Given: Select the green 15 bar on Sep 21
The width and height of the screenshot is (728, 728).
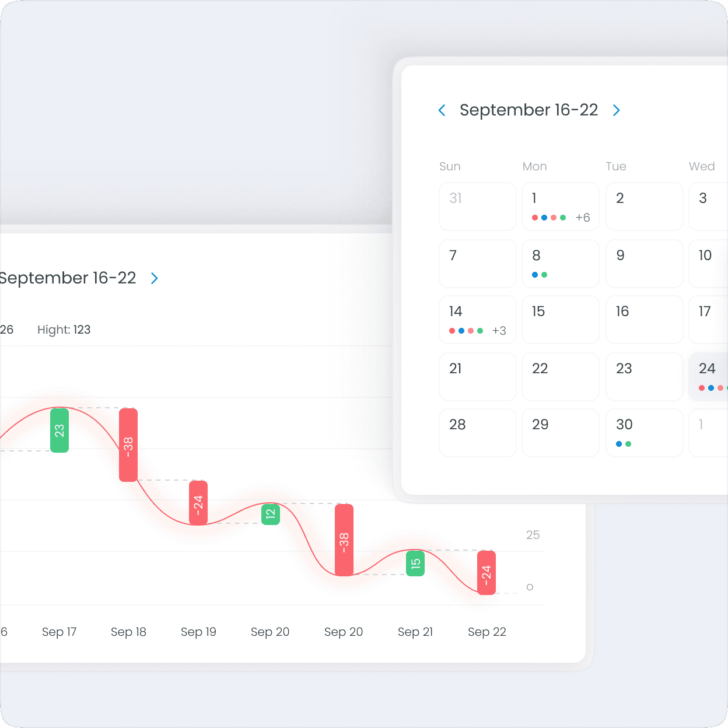Looking at the screenshot, I should tap(415, 563).
